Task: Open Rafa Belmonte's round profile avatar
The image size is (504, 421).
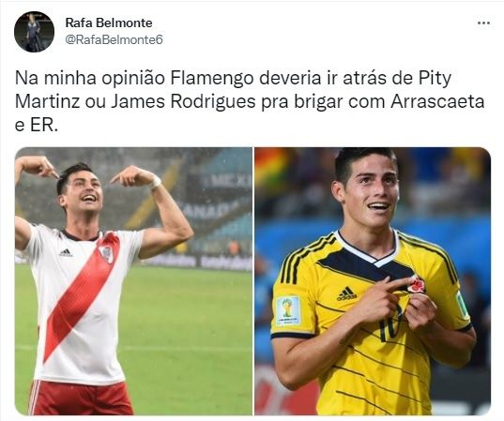Action: pos(34,32)
